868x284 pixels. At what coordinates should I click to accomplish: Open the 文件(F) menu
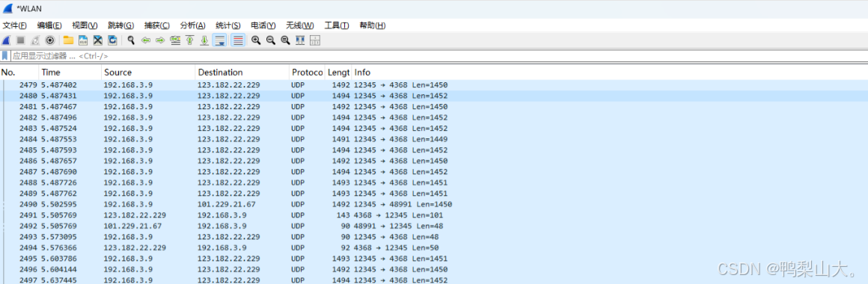[15, 25]
